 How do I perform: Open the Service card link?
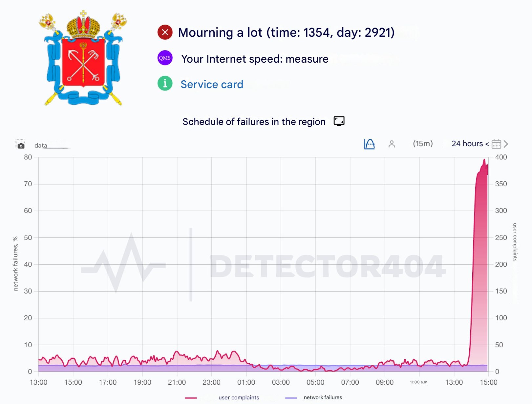click(x=212, y=84)
